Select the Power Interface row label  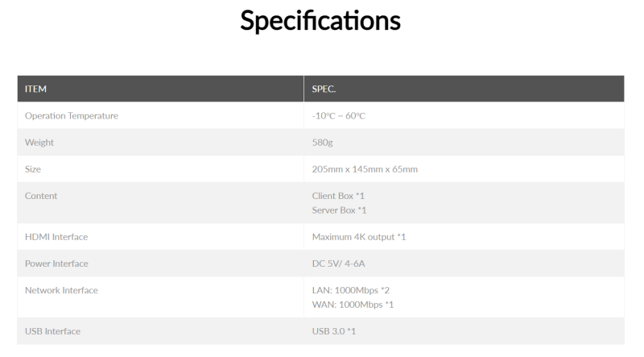click(x=56, y=264)
